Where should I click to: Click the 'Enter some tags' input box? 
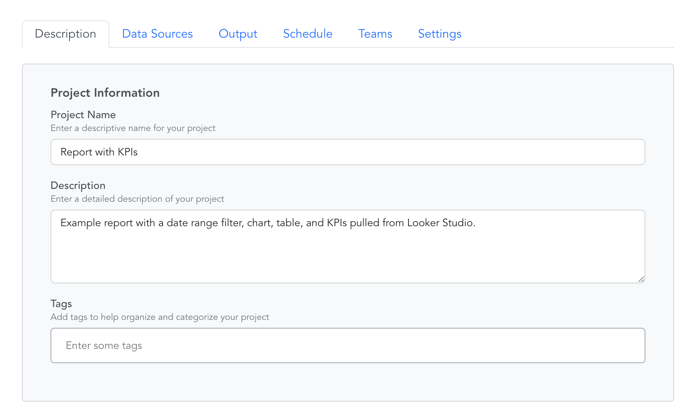point(347,346)
